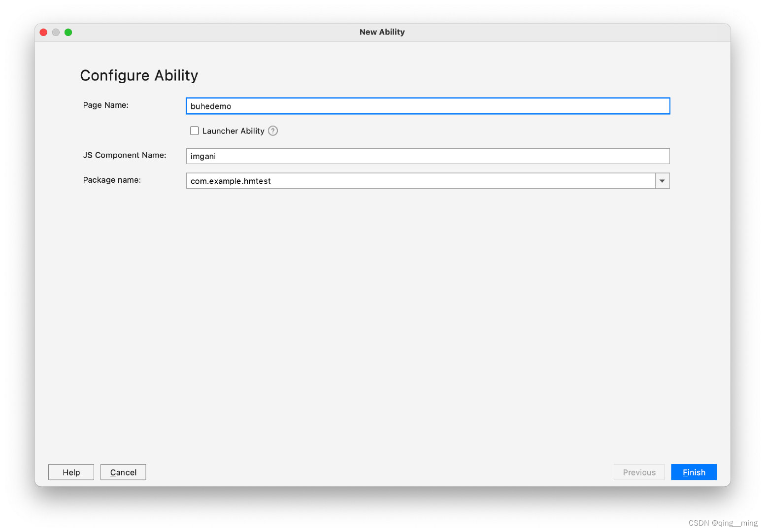Enable the Launcher Ability checkbox
This screenshot has width=765, height=532.
(x=195, y=131)
